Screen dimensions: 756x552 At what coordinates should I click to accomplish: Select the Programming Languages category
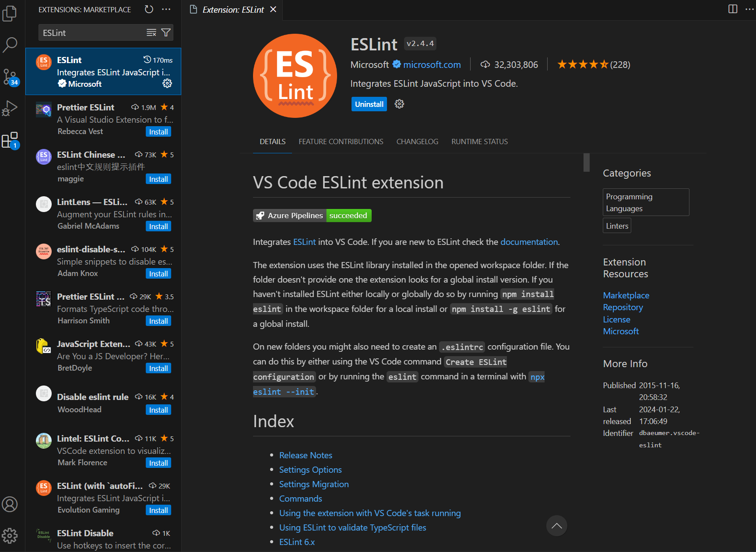point(646,202)
